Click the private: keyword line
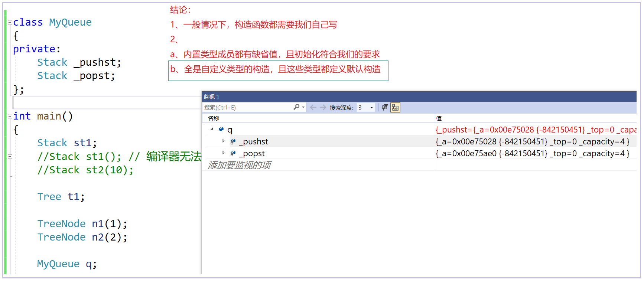Viewport: 644px width, 281px height. click(x=36, y=49)
